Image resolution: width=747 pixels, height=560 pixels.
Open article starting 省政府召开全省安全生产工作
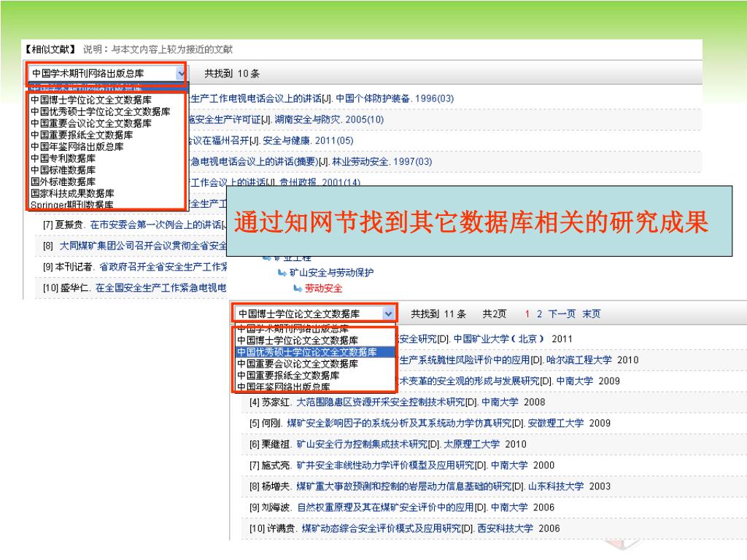point(163,267)
